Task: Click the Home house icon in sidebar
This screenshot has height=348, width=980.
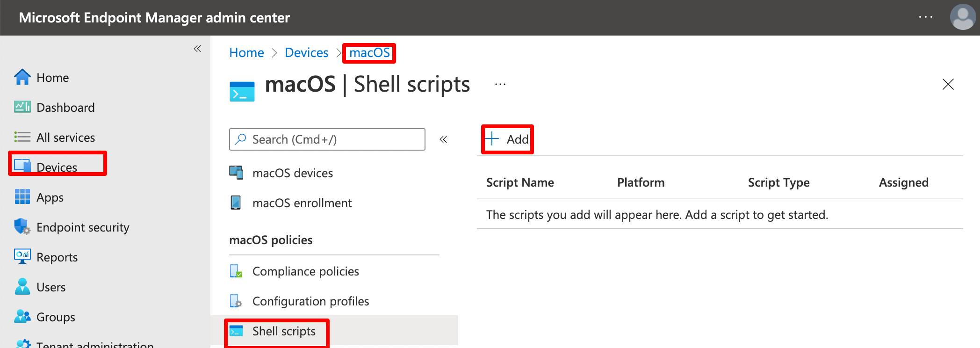Action: coord(22,77)
